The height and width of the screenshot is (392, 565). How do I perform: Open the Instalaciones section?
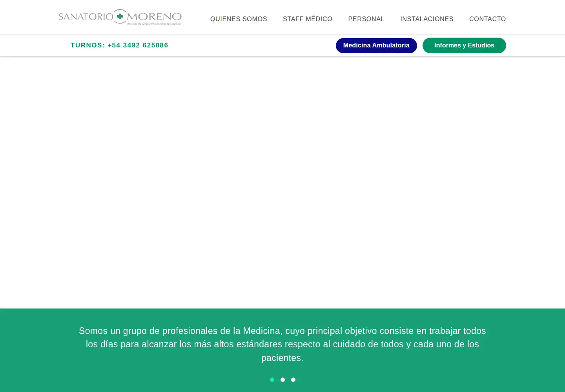click(x=427, y=19)
